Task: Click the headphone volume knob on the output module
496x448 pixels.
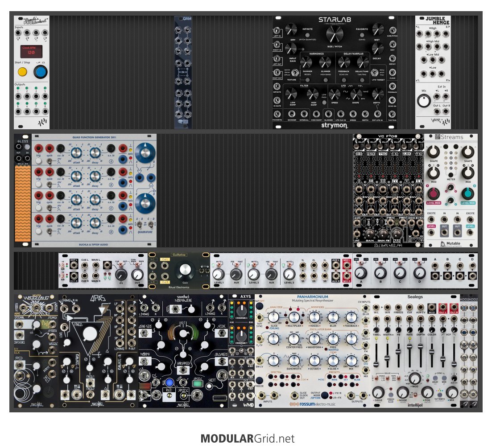Action: point(120,274)
